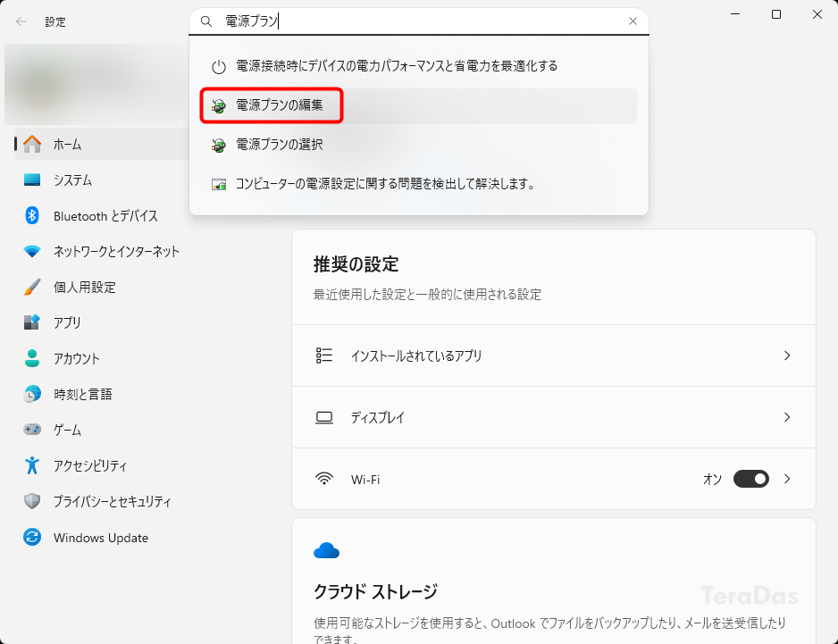Click troubleshooter icon beside コンピューターの電源設定
838x644 pixels.
[x=219, y=185]
